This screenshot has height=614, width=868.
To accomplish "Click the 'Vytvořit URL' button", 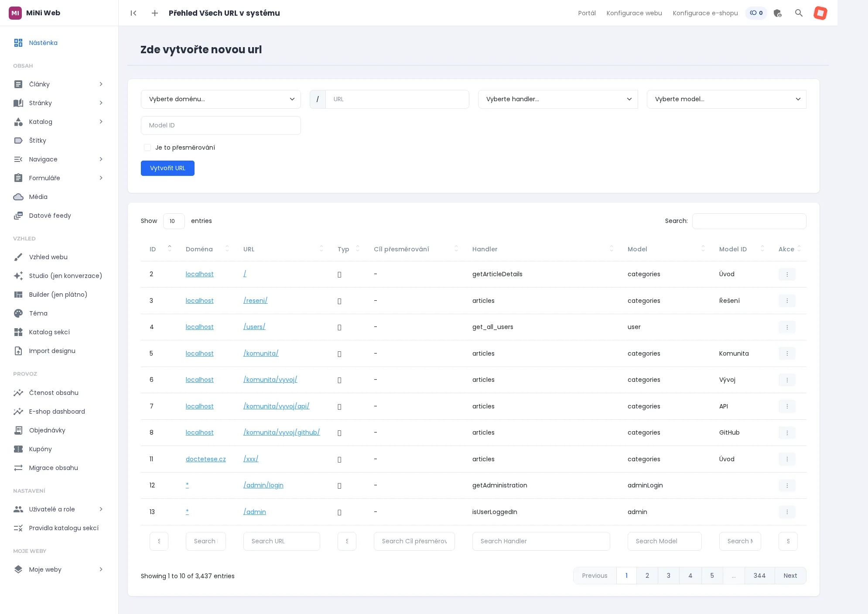I will [167, 168].
